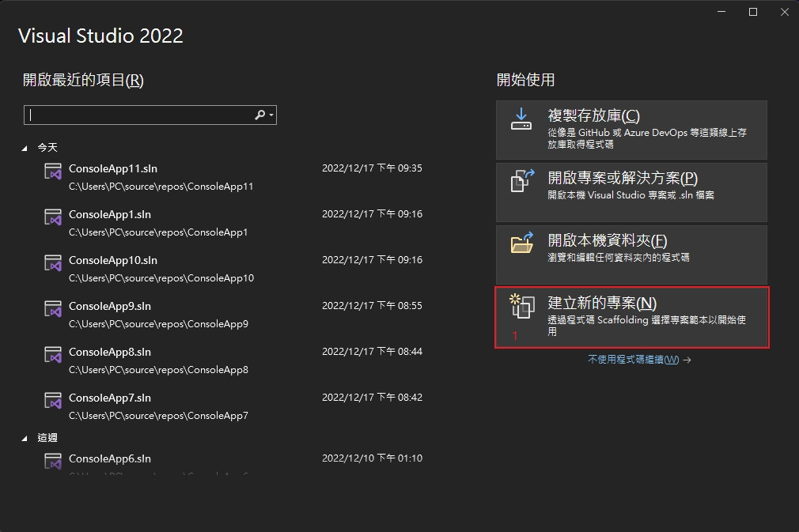Click the clone repository download icon

[x=521, y=119]
